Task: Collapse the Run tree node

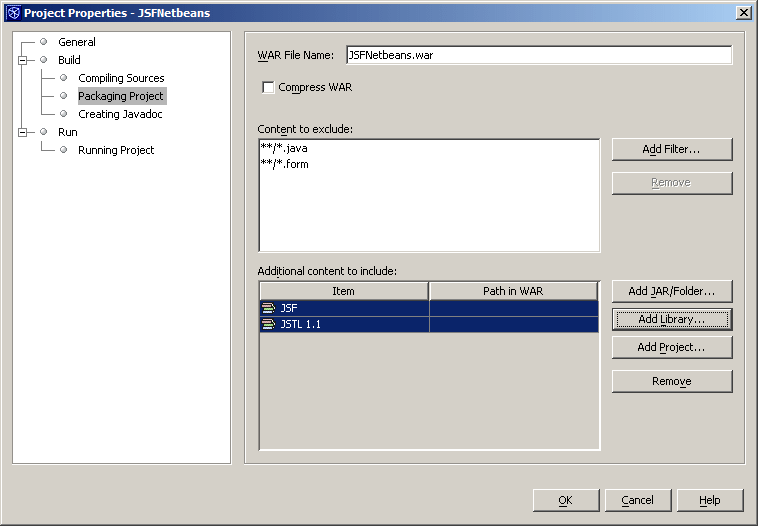Action: click(22, 132)
